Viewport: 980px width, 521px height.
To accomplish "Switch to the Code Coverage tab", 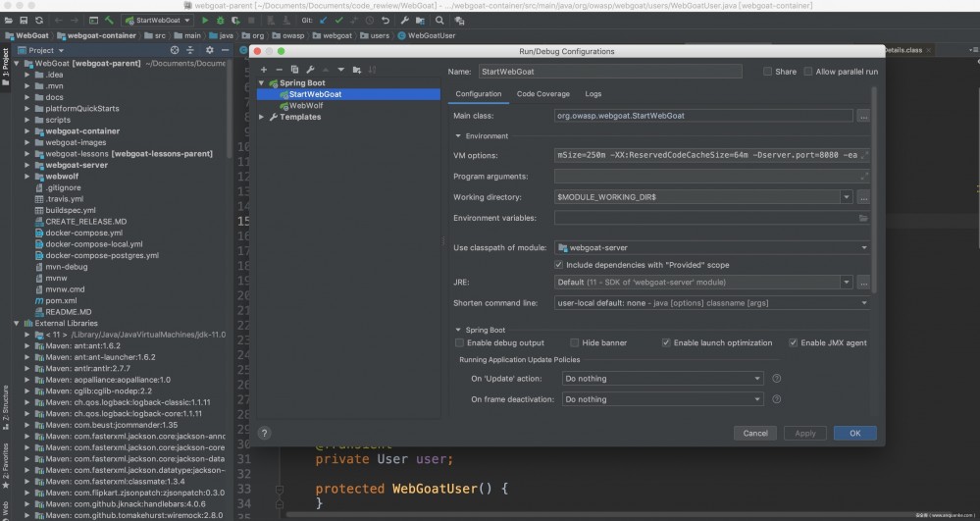I will [x=542, y=94].
